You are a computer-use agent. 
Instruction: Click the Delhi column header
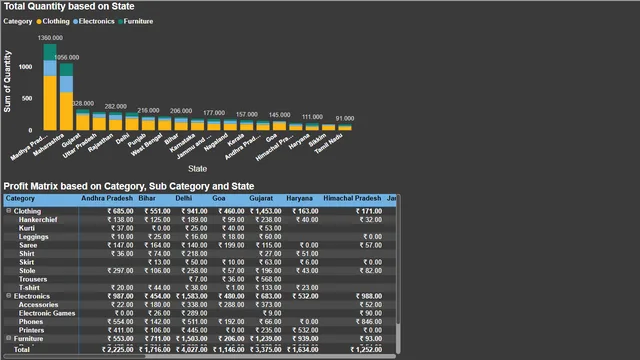pos(184,198)
